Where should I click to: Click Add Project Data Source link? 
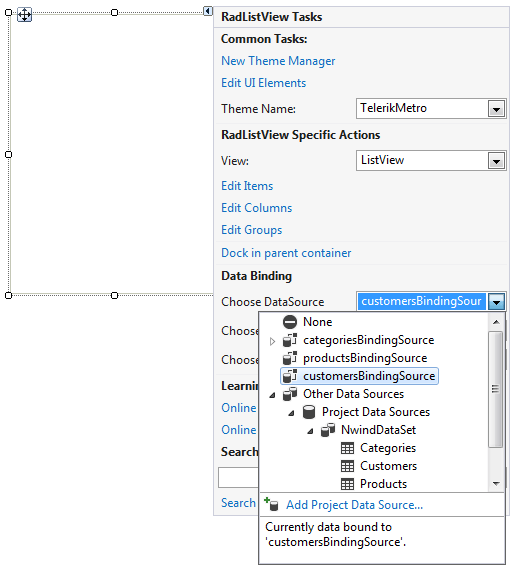click(355, 505)
